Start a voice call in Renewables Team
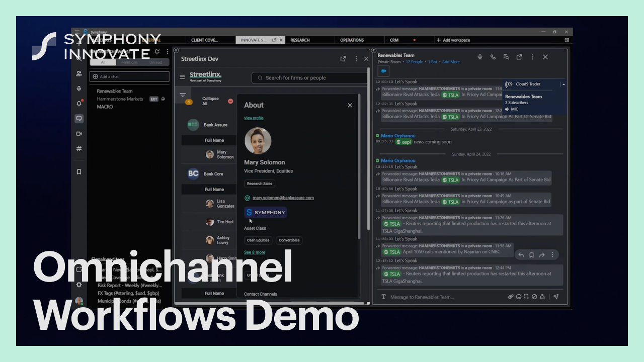 pyautogui.click(x=493, y=57)
